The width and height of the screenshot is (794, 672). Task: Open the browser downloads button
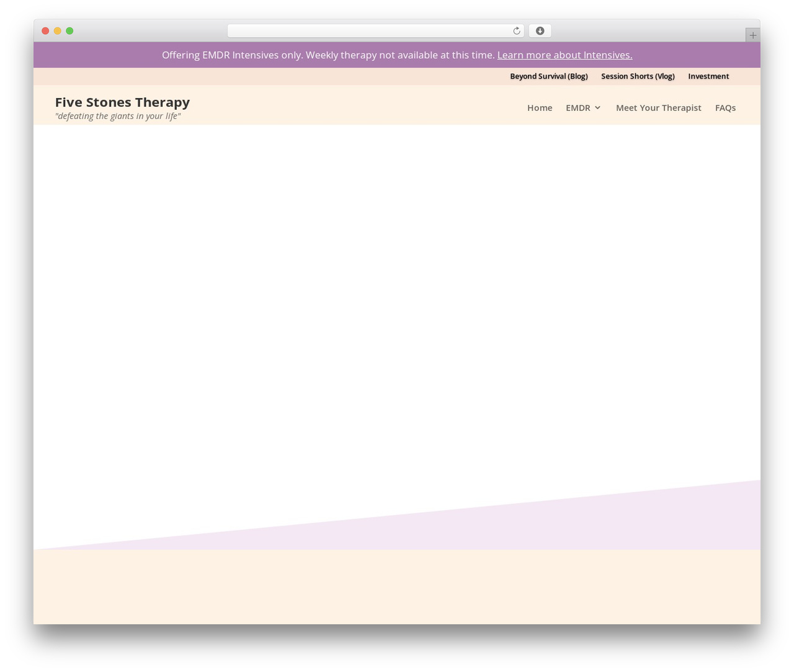(x=540, y=31)
